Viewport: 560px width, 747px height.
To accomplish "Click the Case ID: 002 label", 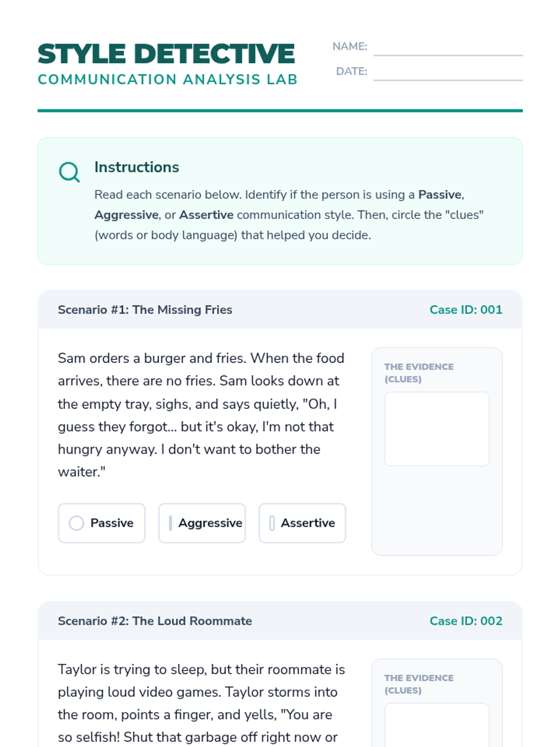I will 466,621.
